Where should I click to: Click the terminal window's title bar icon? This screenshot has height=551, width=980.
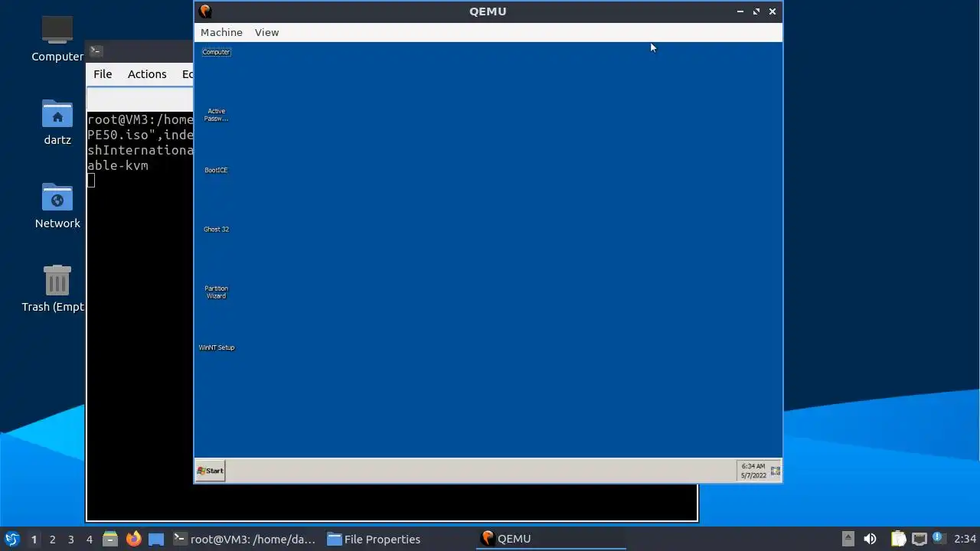click(x=96, y=51)
